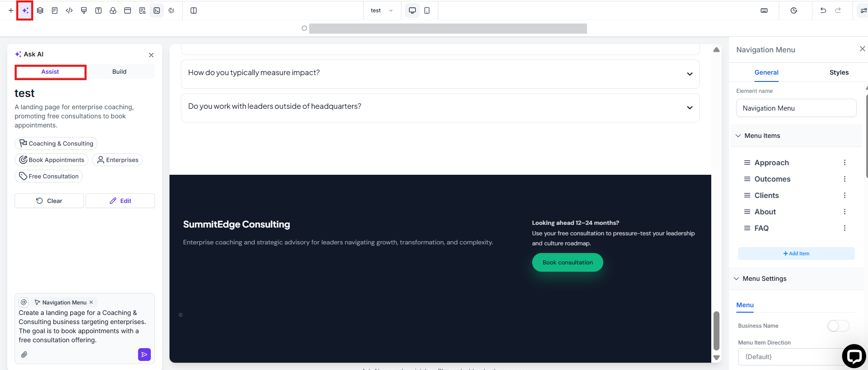Switch to the Styles tab
Screen dimensions: 868x370
click(839, 72)
